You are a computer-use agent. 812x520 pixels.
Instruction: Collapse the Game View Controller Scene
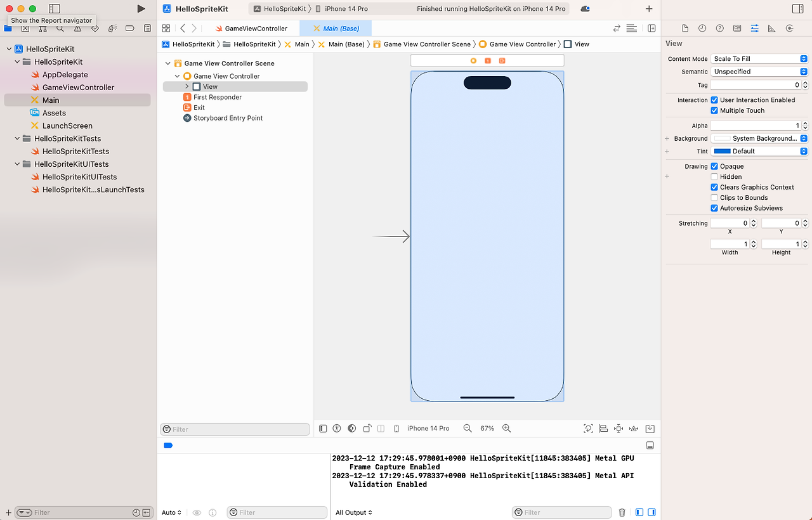point(168,63)
